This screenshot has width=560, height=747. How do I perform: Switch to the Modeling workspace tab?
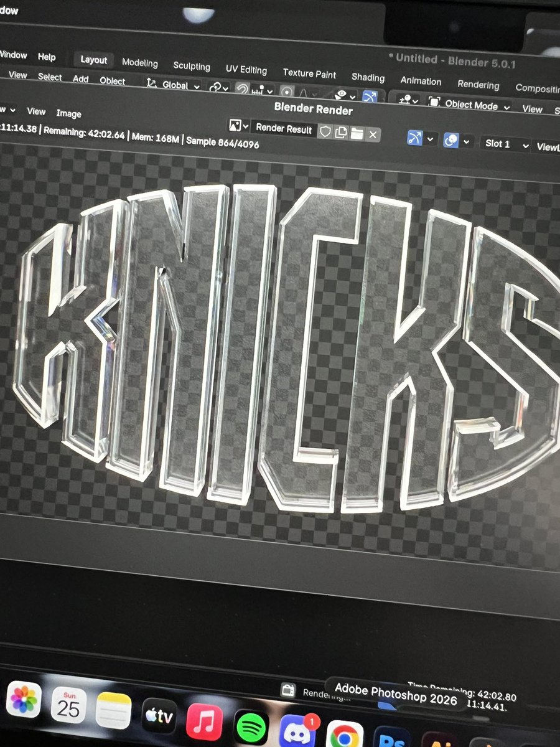coord(140,63)
